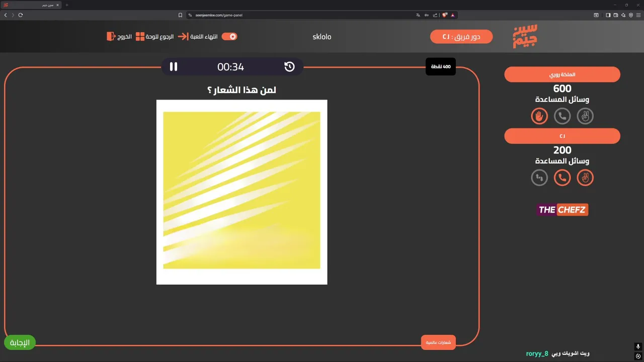Click the 00:34 timer display
Screen dimensions: 644x362
[230, 67]
